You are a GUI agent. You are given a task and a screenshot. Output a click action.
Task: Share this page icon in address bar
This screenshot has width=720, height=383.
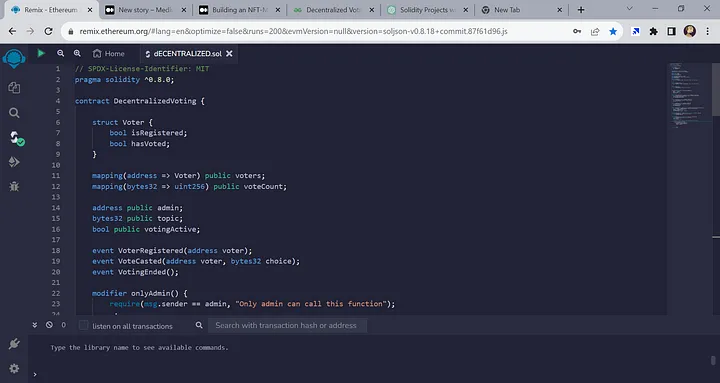tap(595, 31)
